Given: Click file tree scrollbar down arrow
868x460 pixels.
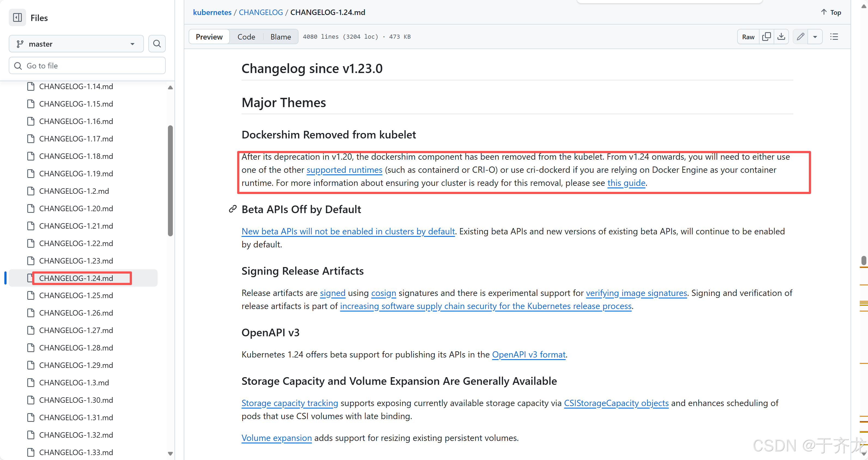Looking at the screenshot, I should (170, 454).
